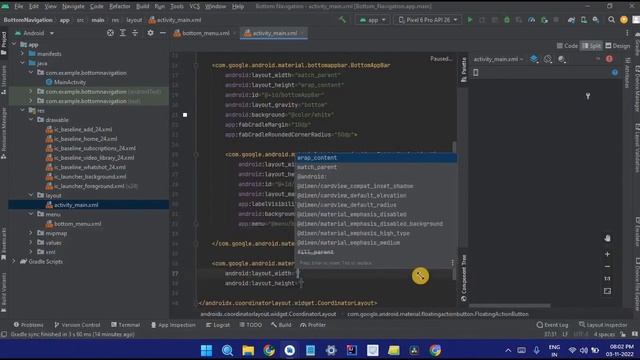Select the pan hand tool in design view

click(607, 238)
